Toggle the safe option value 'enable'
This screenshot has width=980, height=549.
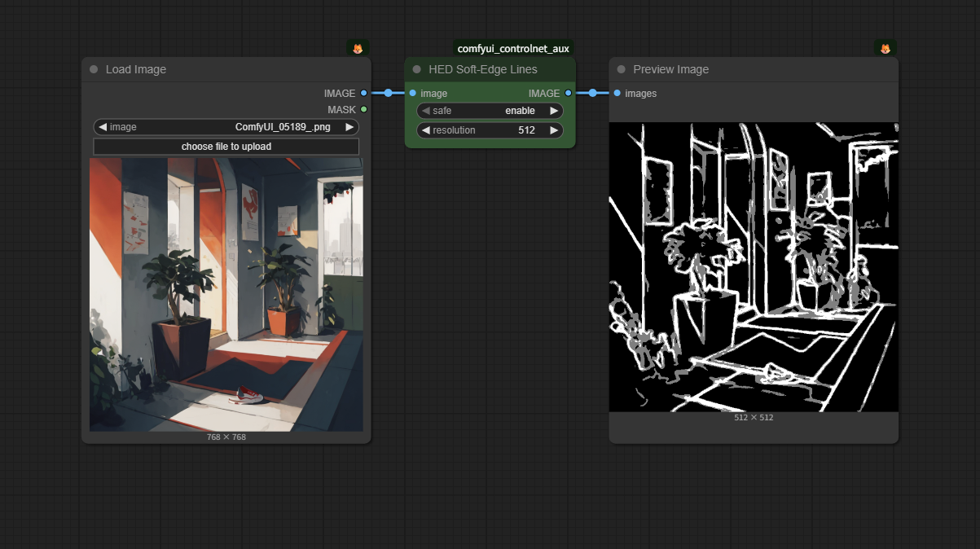click(520, 111)
